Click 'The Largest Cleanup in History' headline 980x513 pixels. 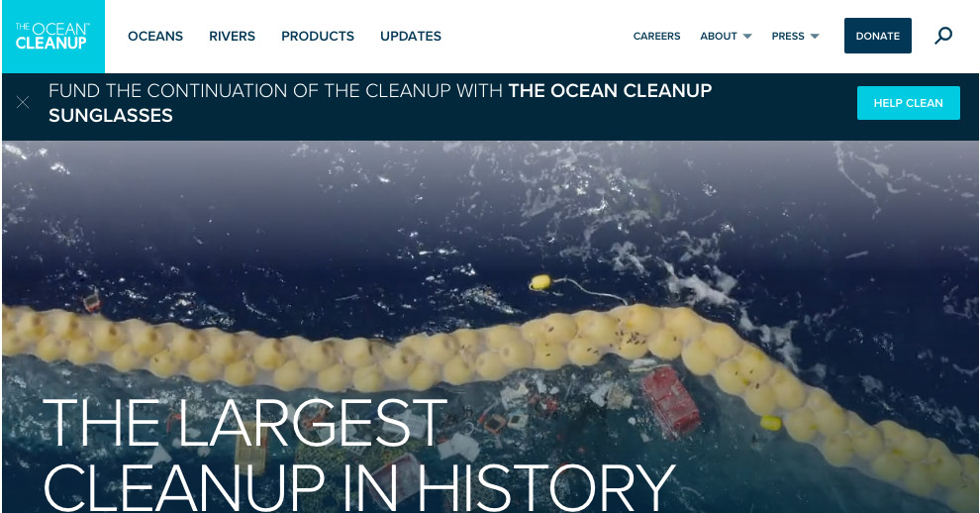click(358, 453)
